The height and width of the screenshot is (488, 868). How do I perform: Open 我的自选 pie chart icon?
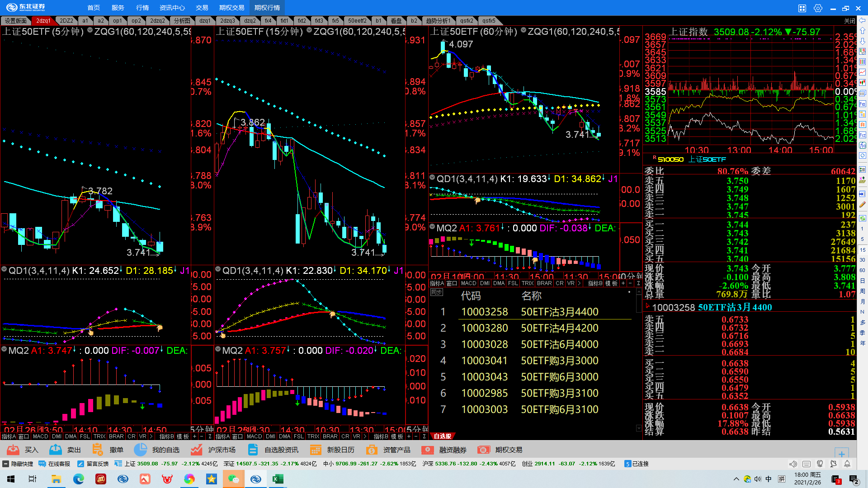[140, 450]
